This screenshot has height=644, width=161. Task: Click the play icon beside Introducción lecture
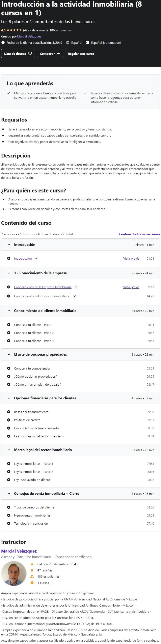[9, 259]
